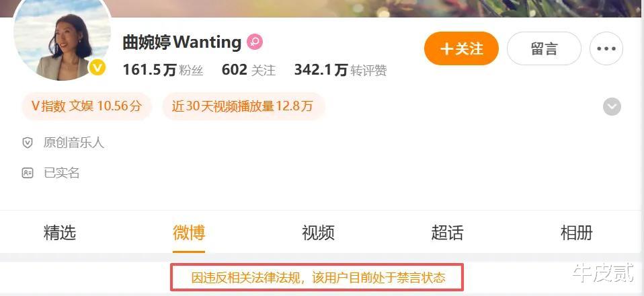View the 161.5万 粉丝 followers list
Viewport: 644px width, 296px height.
coord(163,70)
